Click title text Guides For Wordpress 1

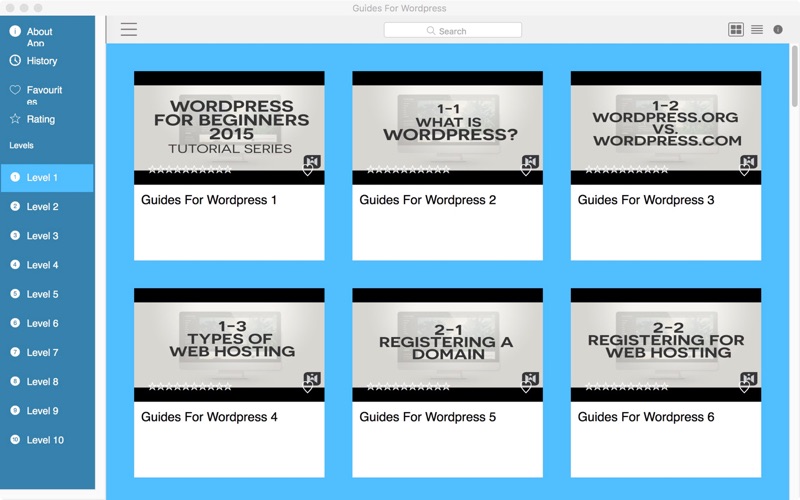(209, 200)
